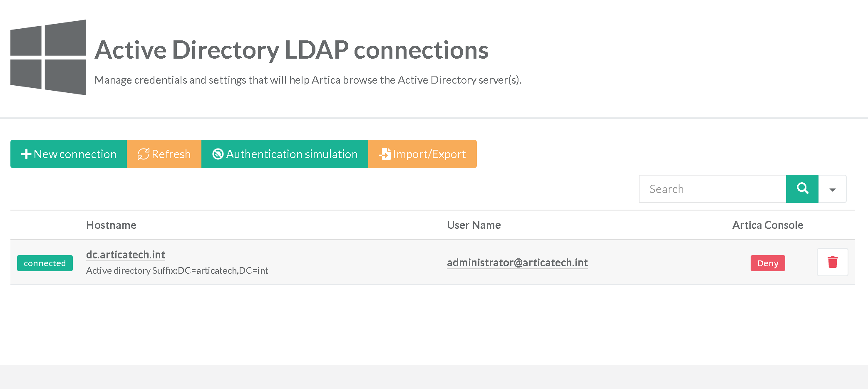Open the administrator@articatech.int user link

coord(517,263)
